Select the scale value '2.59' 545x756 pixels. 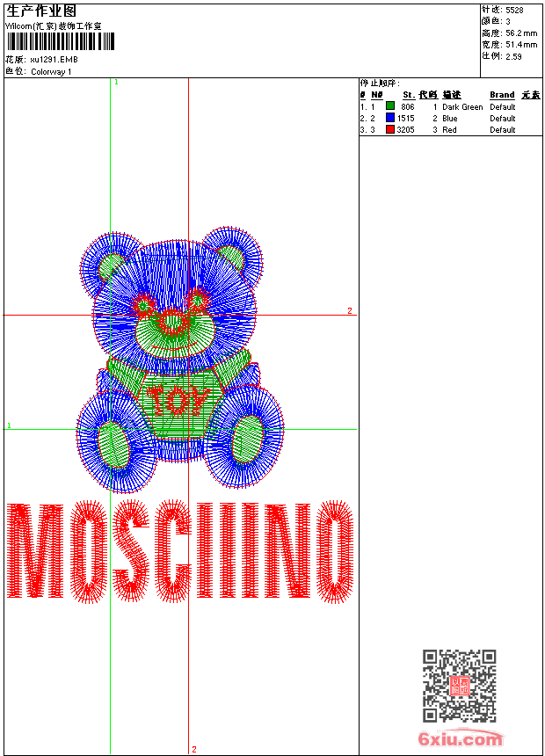click(x=513, y=56)
